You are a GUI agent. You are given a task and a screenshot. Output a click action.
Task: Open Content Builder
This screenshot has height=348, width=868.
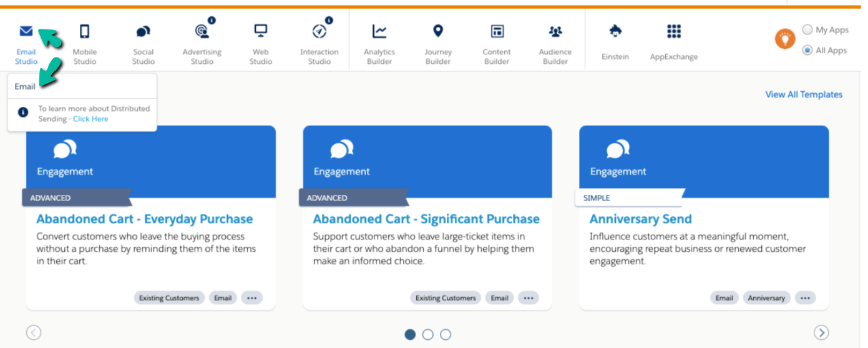coord(497,32)
